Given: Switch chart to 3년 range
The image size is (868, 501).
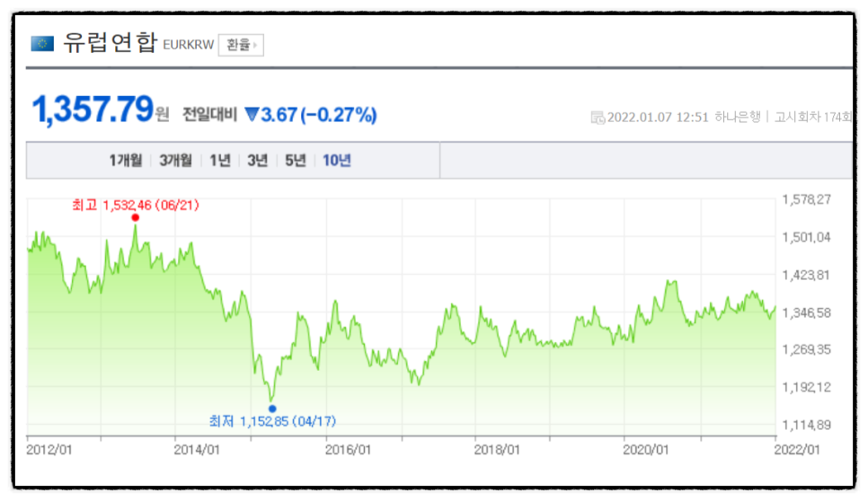Looking at the screenshot, I should point(257,161).
